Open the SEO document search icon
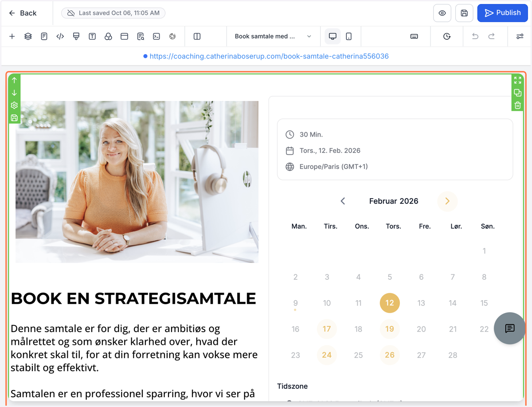Screen dimensions: 532x407 click(141, 36)
